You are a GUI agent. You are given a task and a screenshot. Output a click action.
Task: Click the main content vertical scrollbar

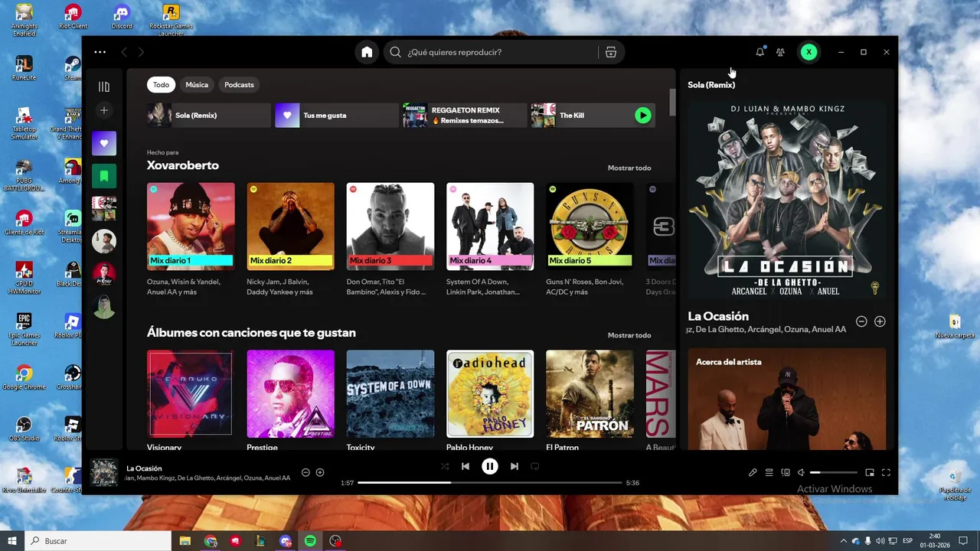(672, 103)
